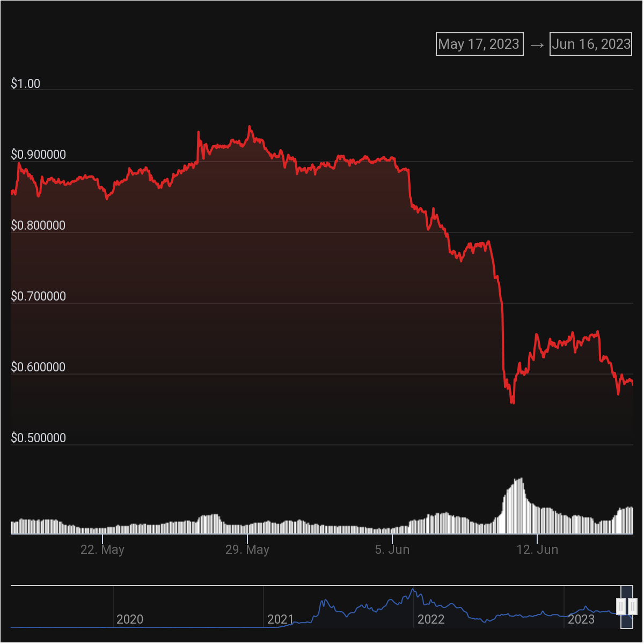This screenshot has width=644, height=644.
Task: Click the $0.500000 gridline label
Action: tap(38, 437)
